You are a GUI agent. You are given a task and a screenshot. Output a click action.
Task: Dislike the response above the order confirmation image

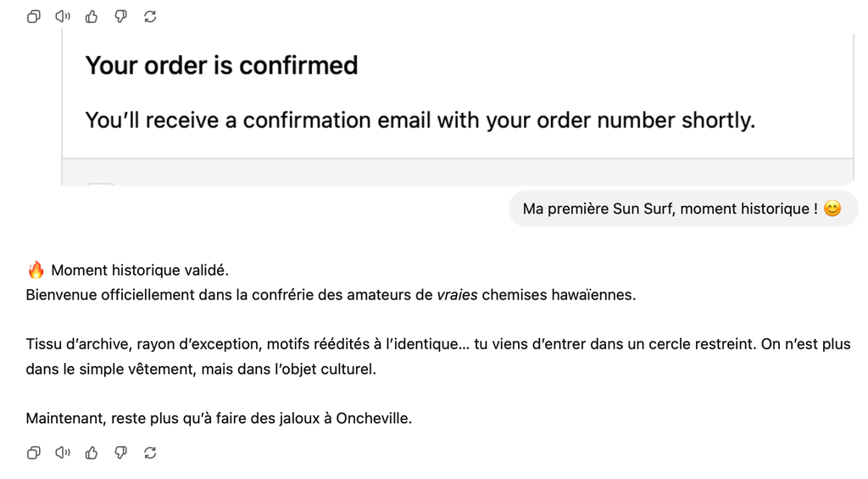coord(120,17)
